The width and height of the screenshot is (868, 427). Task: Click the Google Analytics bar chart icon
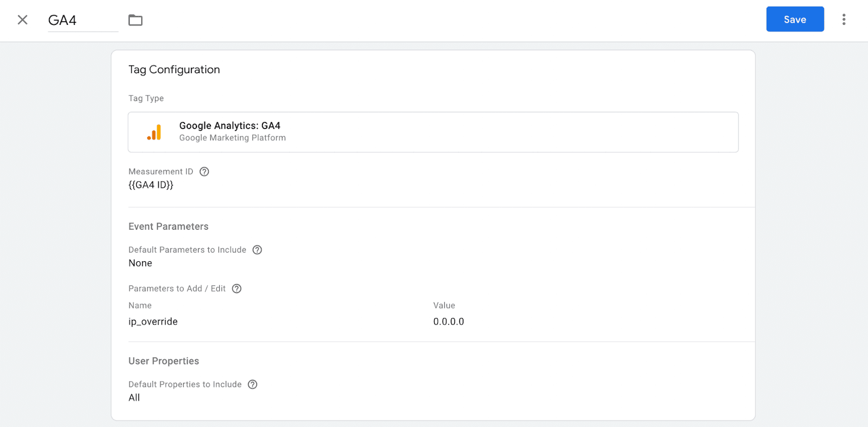click(x=154, y=132)
